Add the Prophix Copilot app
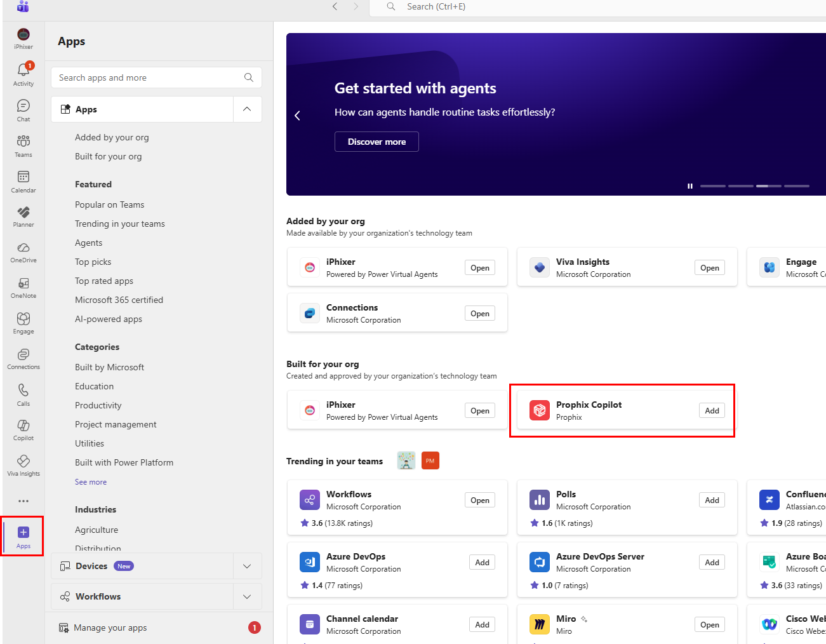Screen dimensions: 826x644 pyautogui.click(x=712, y=411)
